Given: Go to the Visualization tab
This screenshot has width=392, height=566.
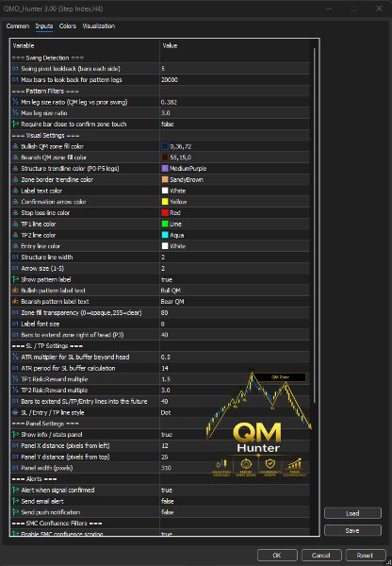Looking at the screenshot, I should click(x=98, y=26).
